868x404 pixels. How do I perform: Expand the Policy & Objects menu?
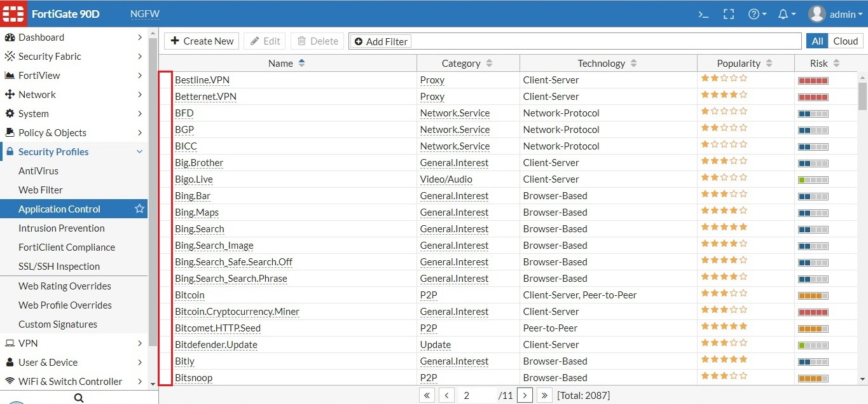[74, 132]
